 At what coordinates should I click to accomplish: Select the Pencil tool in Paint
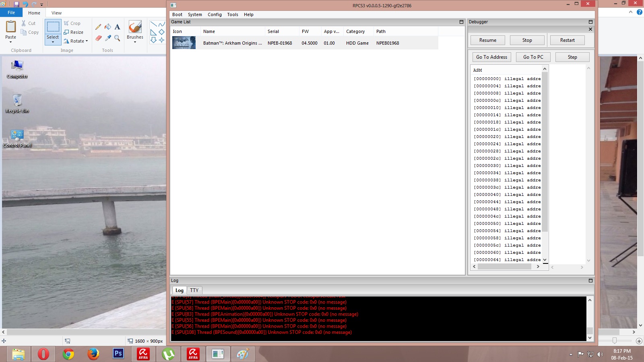[x=98, y=27]
